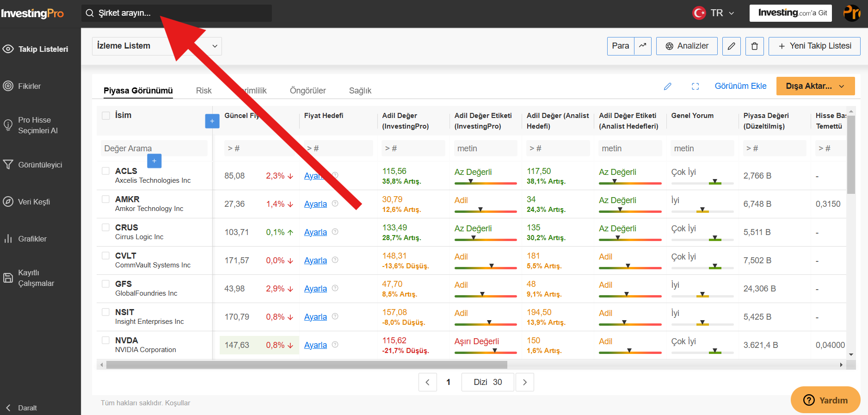Click the Turkish flag language icon
868x415 pixels.
(x=699, y=13)
